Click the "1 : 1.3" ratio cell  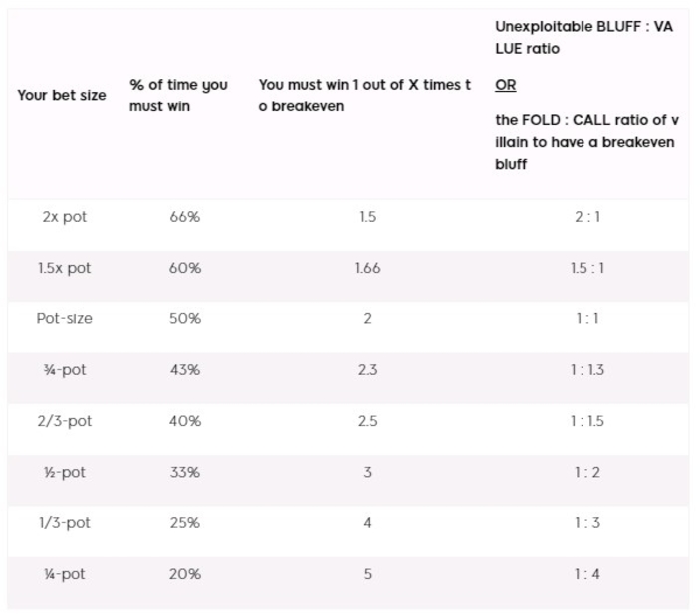point(587,370)
